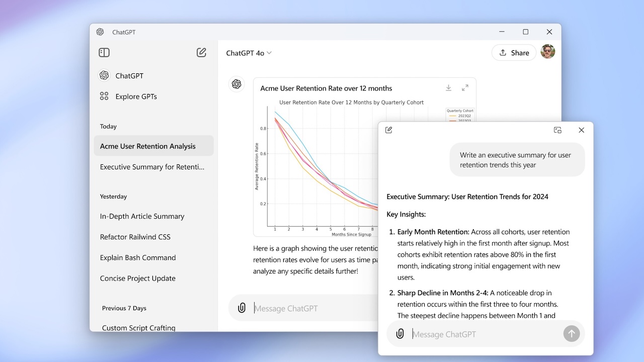Download the Acme User Retention chart
This screenshot has height=362, width=644.
pos(448,88)
